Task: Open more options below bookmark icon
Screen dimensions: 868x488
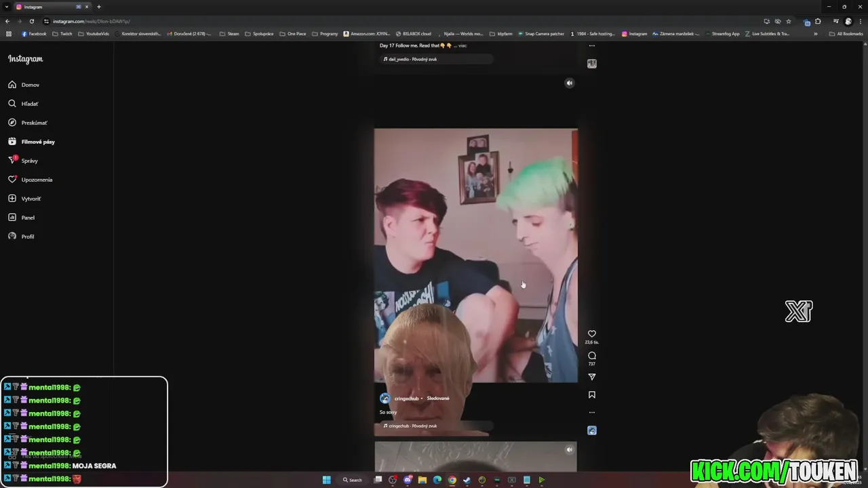Action: pyautogui.click(x=592, y=412)
